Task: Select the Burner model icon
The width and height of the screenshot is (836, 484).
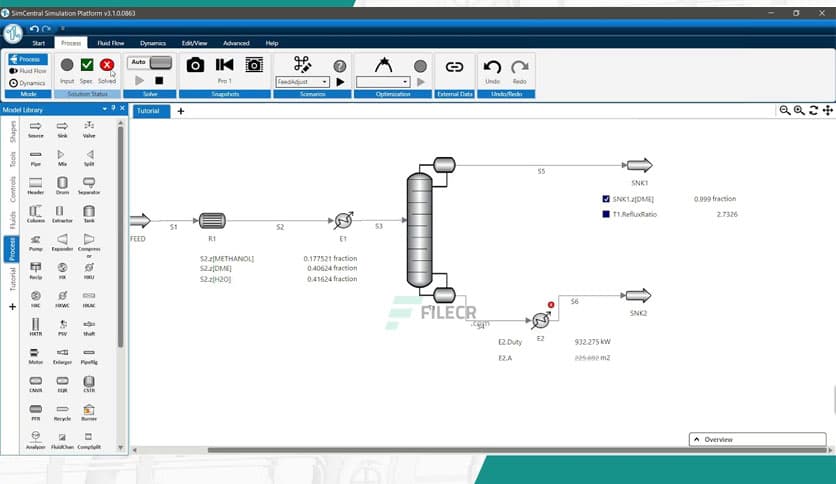Action: coord(89,412)
